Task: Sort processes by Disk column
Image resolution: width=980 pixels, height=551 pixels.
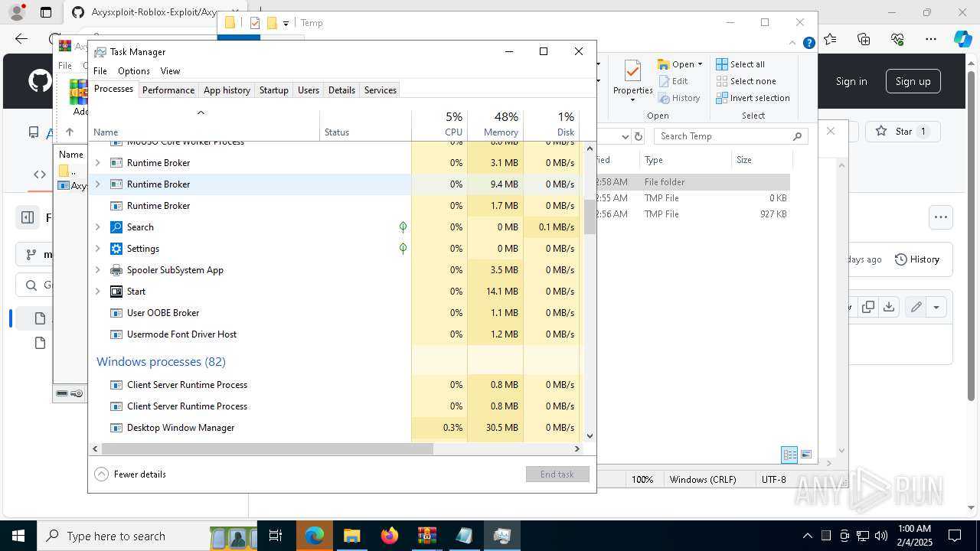Action: [x=551, y=125]
